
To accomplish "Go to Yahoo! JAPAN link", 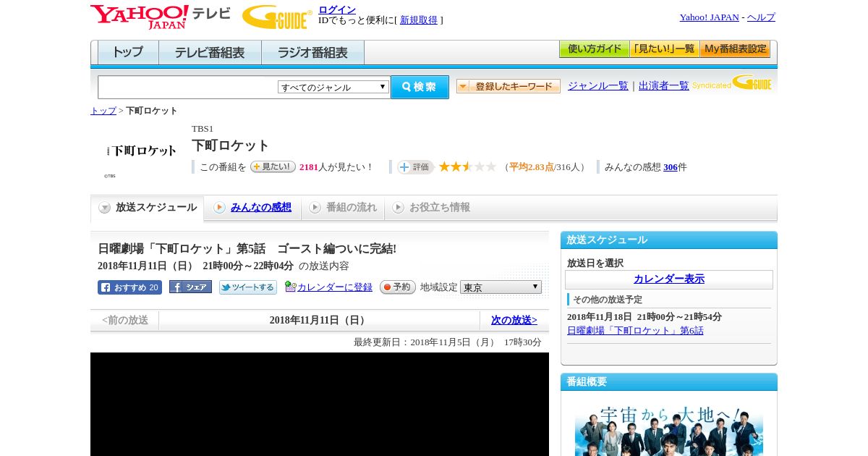I will click(x=709, y=17).
